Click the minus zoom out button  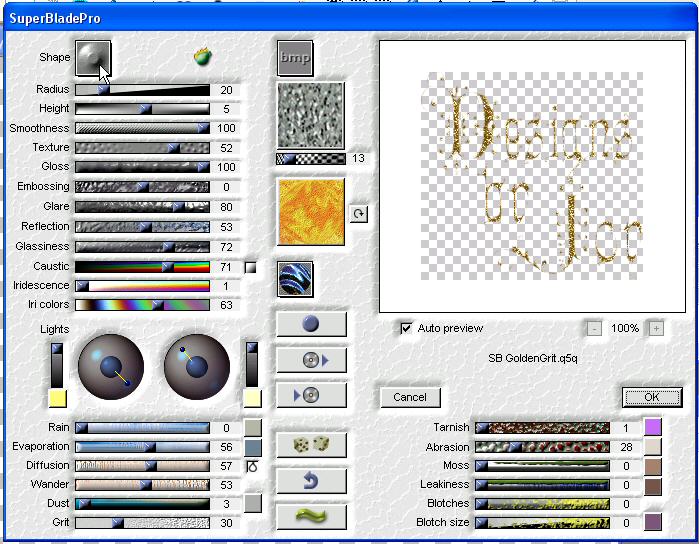[x=594, y=329]
